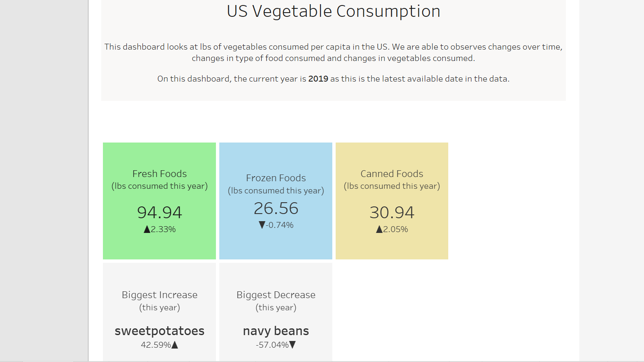Click the 94.94 Fresh Foods value
Screen dimensions: 644x362
(160, 213)
